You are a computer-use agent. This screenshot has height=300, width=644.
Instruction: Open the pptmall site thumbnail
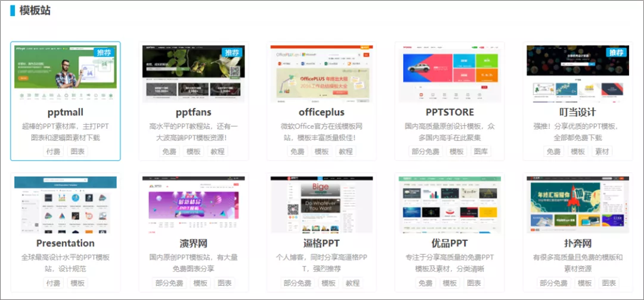point(66,73)
